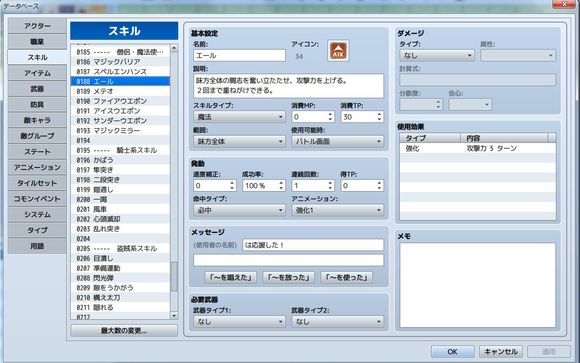580x363 pixels.
Task: Click the 最大数の変更 button
Action: click(x=124, y=330)
